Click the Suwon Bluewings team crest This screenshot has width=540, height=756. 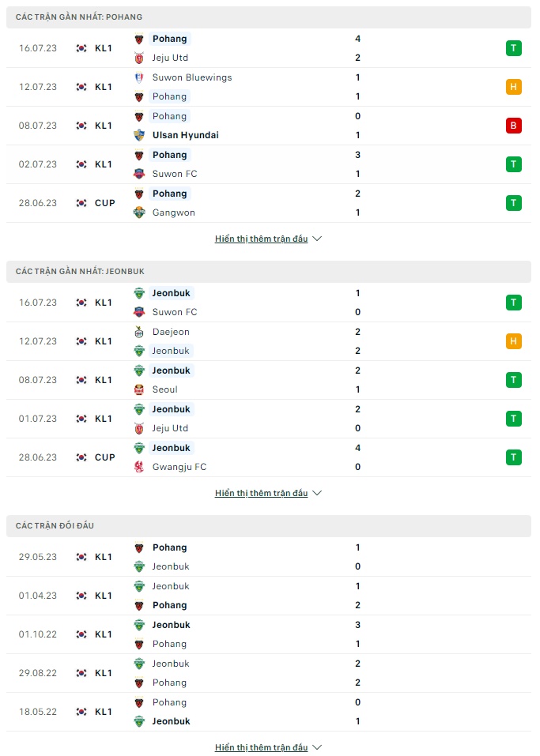tap(140, 77)
